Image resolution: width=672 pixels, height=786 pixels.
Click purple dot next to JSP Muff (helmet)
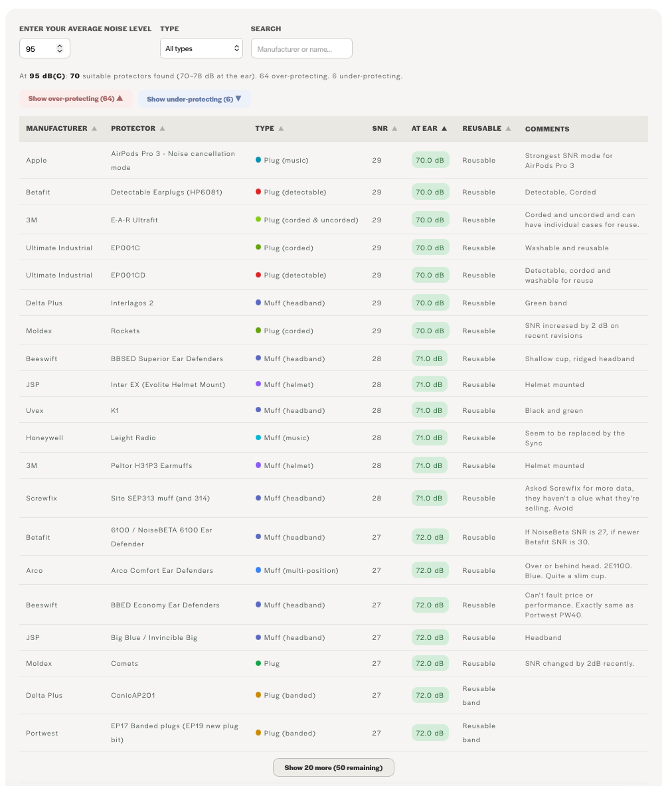[258, 384]
